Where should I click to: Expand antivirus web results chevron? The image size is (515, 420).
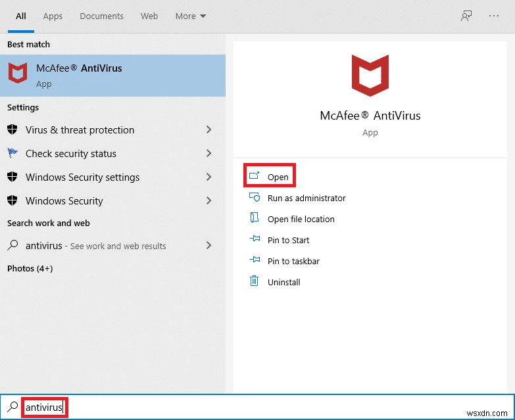point(208,245)
